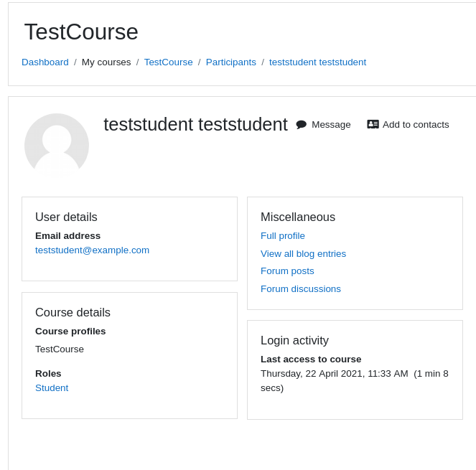Click TestCourse under Course profiles
Screen dimensions: 476x470
60,349
